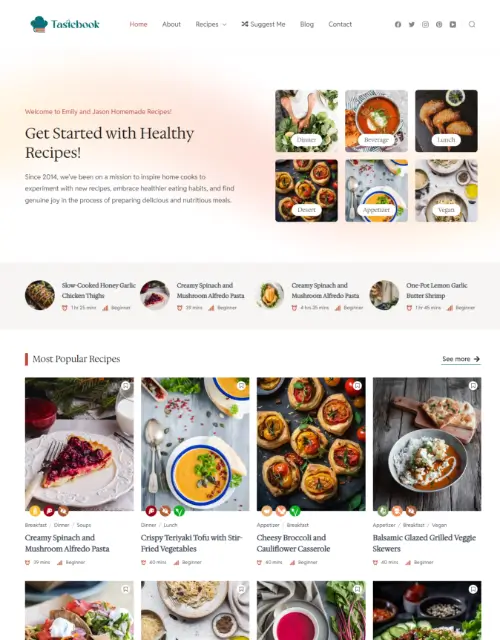Select the Vegan category tile

click(x=446, y=191)
